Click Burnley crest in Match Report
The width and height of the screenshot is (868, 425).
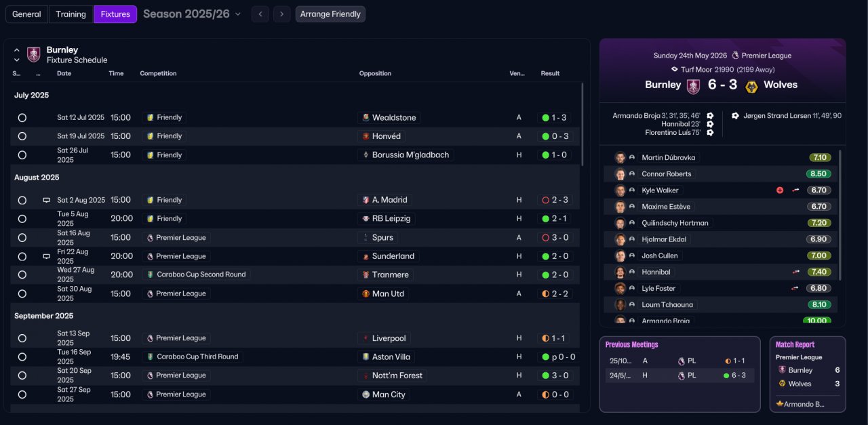(x=782, y=371)
